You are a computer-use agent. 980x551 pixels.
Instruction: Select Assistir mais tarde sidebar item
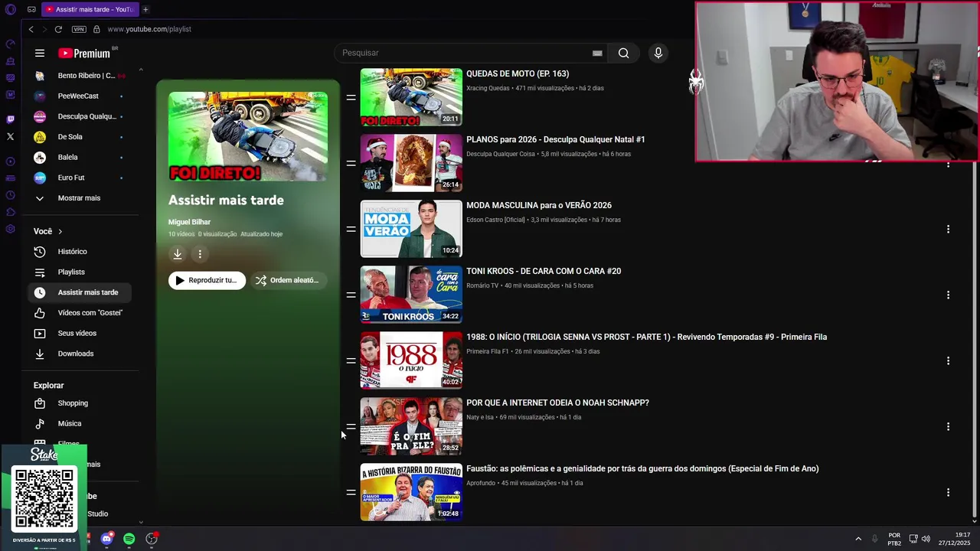pyautogui.click(x=79, y=292)
